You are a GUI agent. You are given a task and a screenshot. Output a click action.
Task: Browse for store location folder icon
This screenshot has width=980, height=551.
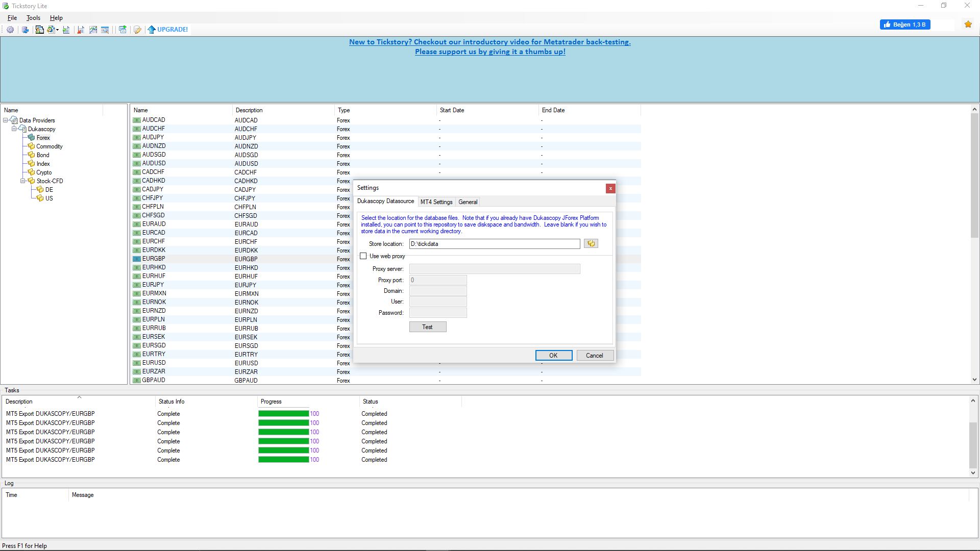pyautogui.click(x=591, y=244)
